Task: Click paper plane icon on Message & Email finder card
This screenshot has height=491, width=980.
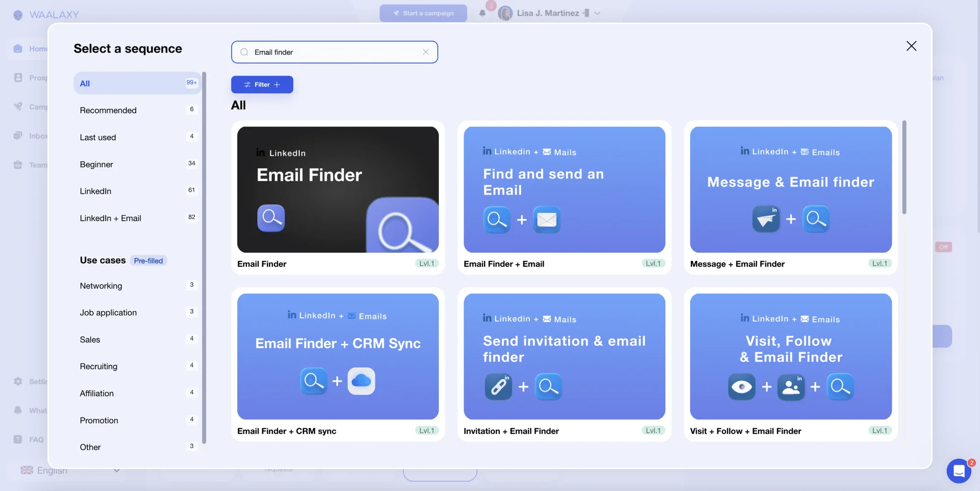Action: [766, 219]
